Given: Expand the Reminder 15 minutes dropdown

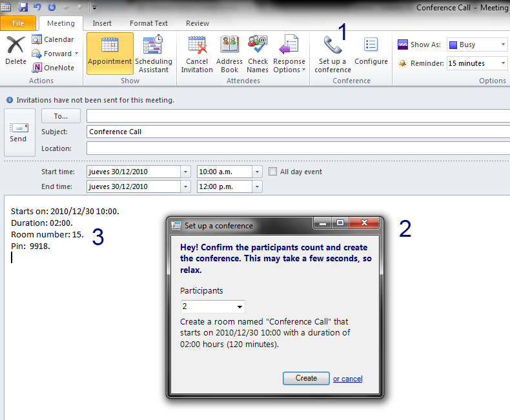Looking at the screenshot, I should click(503, 63).
